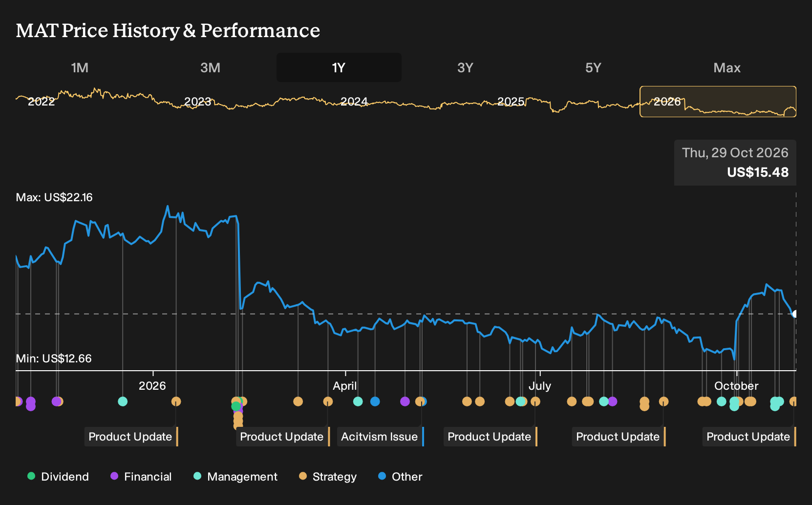812x505 pixels.
Task: Toggle the Management legend filter
Action: click(235, 477)
